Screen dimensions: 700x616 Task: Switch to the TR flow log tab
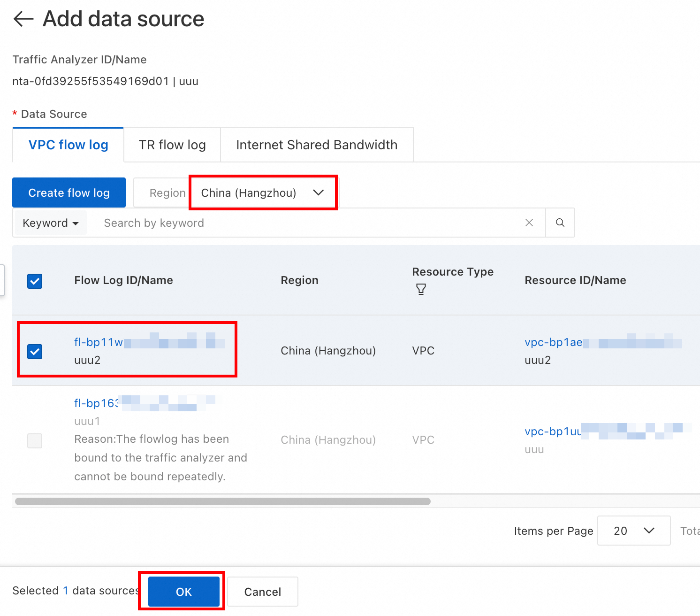click(x=172, y=145)
